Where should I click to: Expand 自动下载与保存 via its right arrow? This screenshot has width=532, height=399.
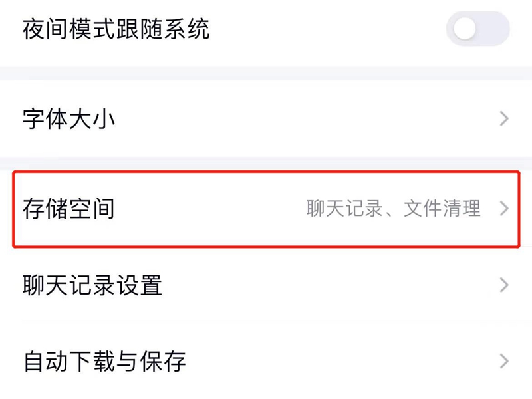click(x=504, y=362)
